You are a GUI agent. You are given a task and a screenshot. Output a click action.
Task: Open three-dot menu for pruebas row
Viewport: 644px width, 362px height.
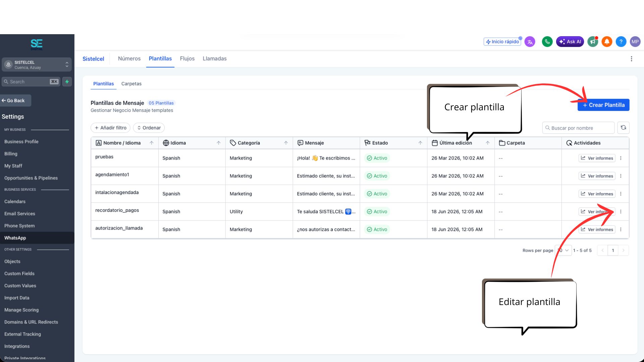point(621,158)
